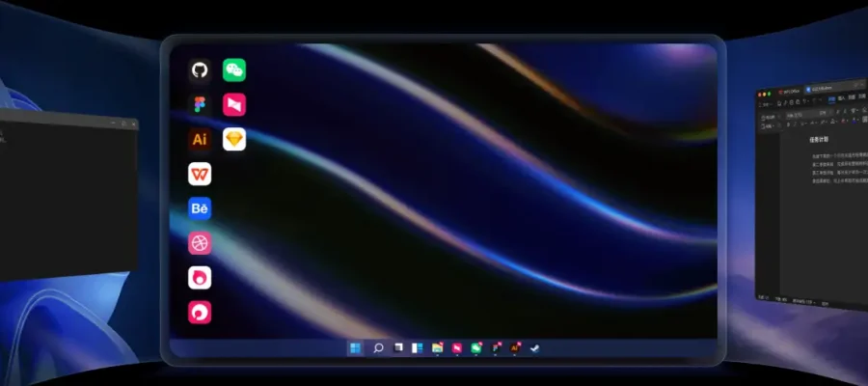Image resolution: width=868 pixels, height=386 pixels.
Task: Click the red close dot of WPS window
Action: pyautogui.click(x=760, y=95)
